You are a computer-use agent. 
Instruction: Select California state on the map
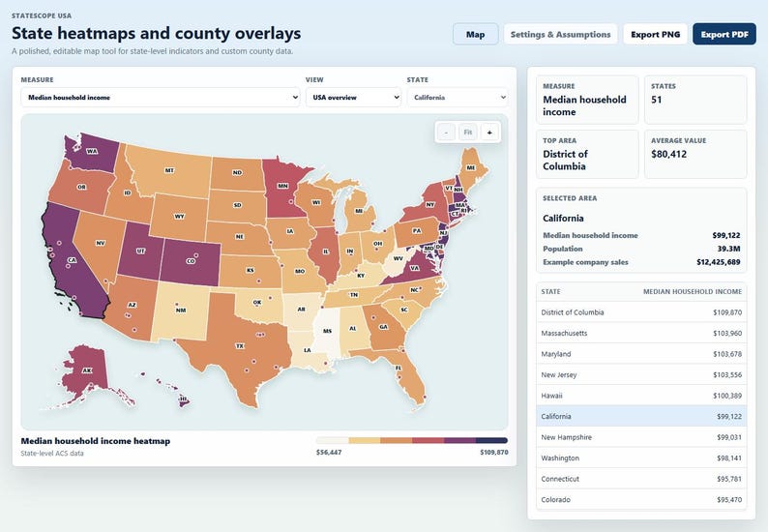click(x=72, y=260)
